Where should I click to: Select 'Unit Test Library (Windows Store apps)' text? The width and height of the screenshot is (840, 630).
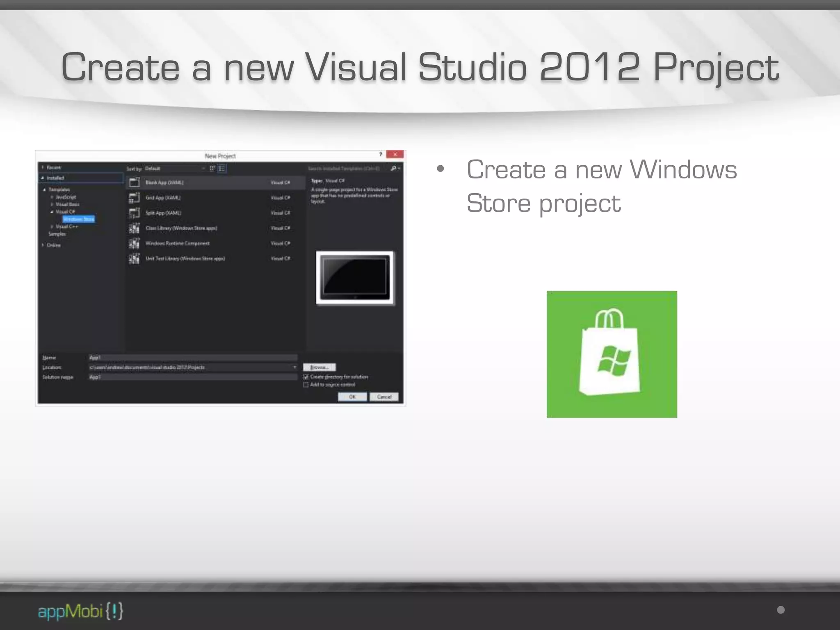(x=185, y=258)
